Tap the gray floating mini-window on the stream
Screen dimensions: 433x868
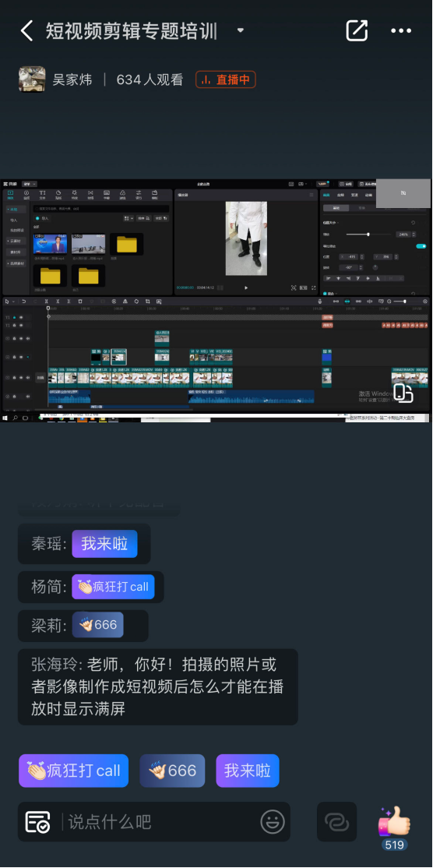point(403,192)
